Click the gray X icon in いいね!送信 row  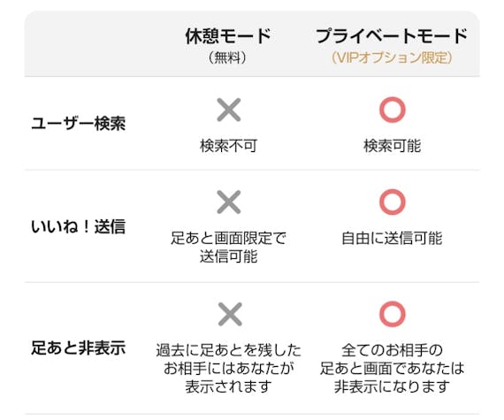coord(228,202)
